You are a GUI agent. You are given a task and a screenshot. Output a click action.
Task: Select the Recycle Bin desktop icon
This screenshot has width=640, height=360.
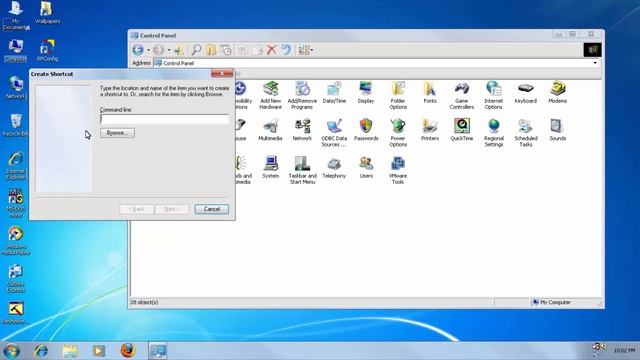pyautogui.click(x=16, y=125)
